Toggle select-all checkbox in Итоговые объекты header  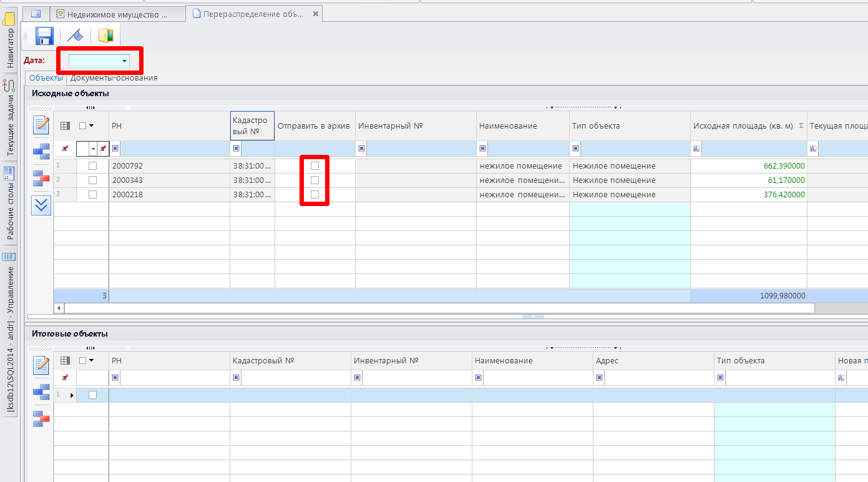point(83,360)
